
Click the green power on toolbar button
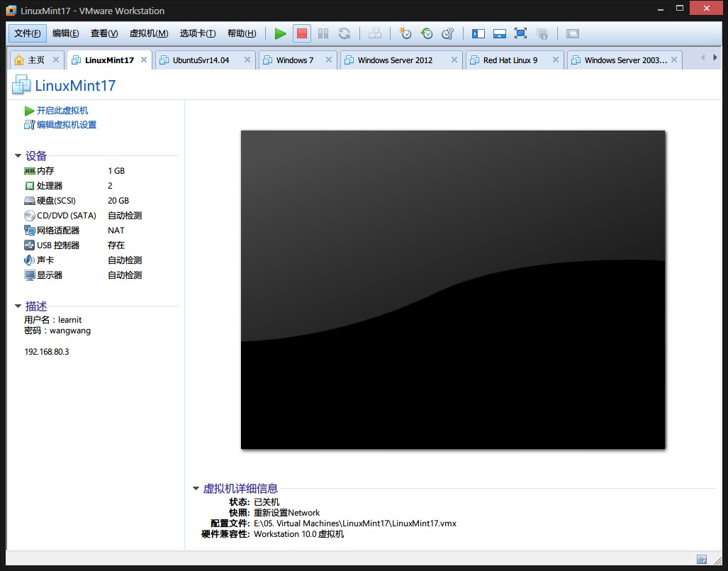(x=280, y=33)
